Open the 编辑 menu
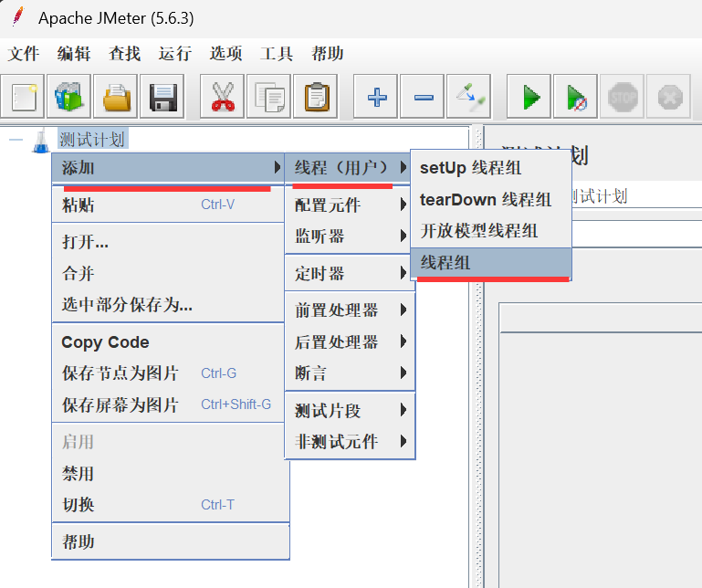The image size is (702, 588). click(74, 54)
